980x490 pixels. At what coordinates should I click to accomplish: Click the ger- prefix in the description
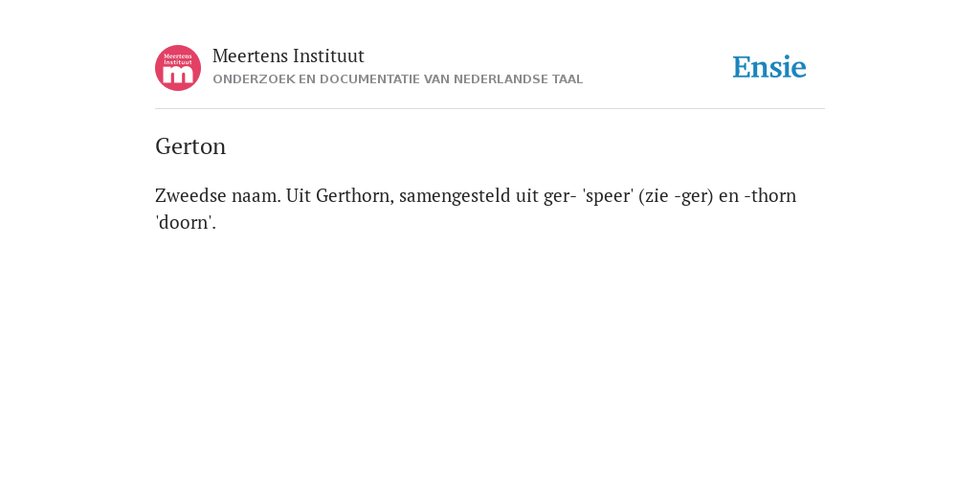pyautogui.click(x=559, y=197)
